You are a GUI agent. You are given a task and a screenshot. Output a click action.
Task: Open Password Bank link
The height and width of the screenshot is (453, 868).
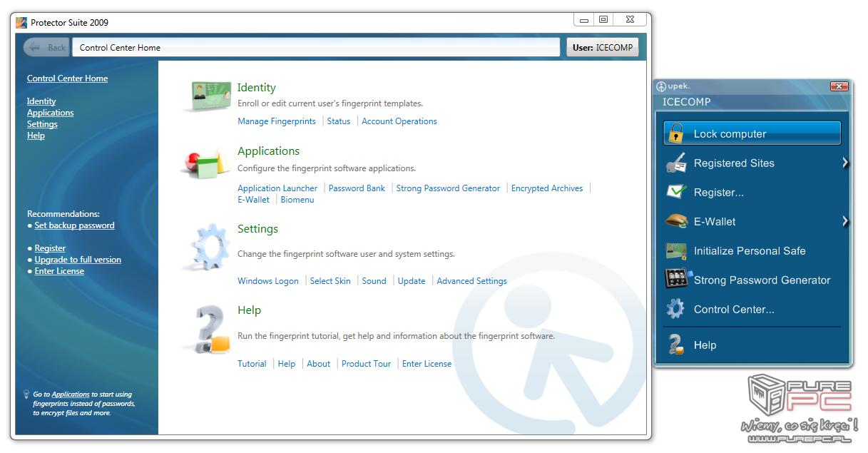click(357, 188)
